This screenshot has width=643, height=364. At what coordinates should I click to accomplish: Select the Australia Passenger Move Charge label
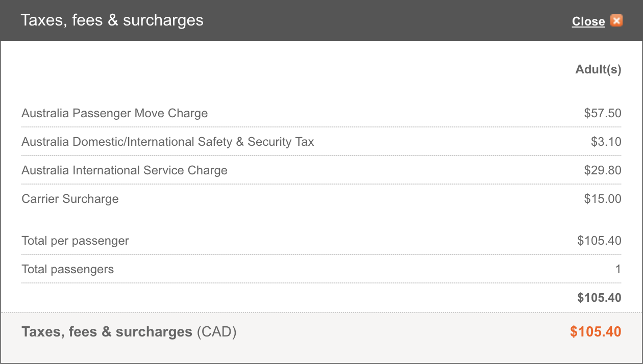tap(115, 113)
